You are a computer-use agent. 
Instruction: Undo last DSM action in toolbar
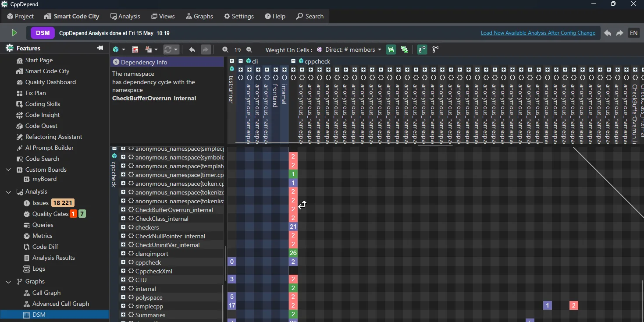[192, 50]
